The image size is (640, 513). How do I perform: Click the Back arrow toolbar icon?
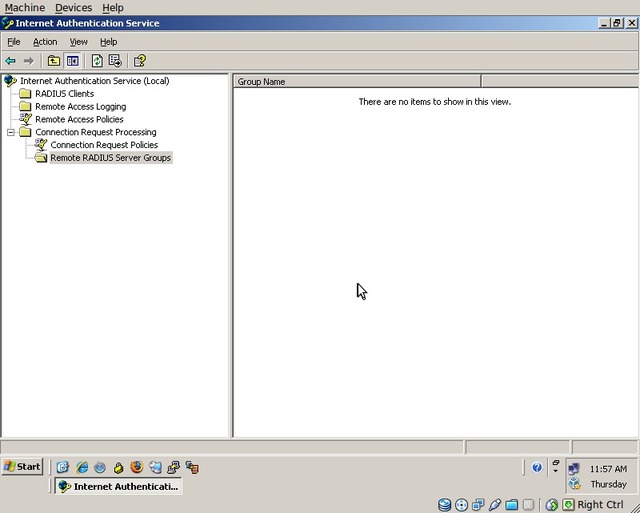point(11,61)
